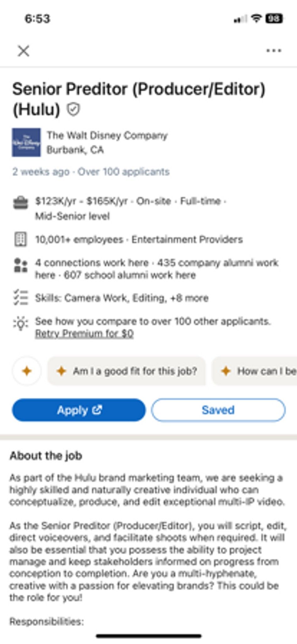Viewport: 297px width, 644px height.
Task: Tap the home indicator bar at bottom
Action: pyautogui.click(x=148, y=636)
